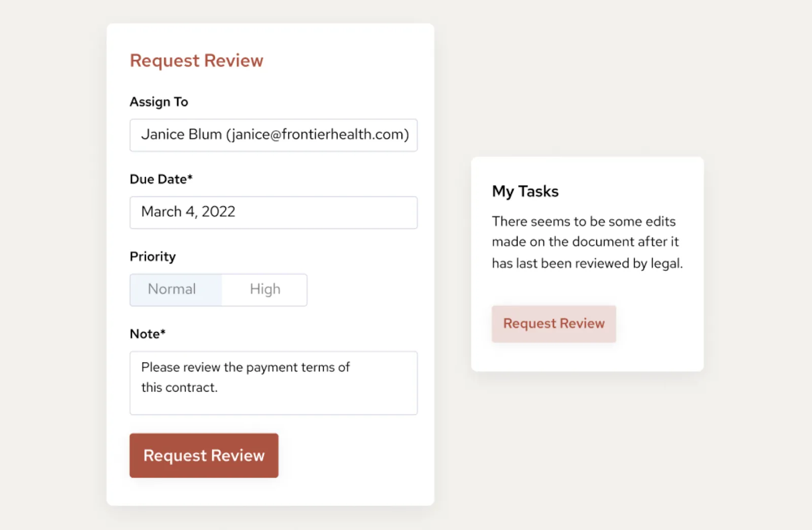
Task: Click the Note label
Action: click(147, 334)
